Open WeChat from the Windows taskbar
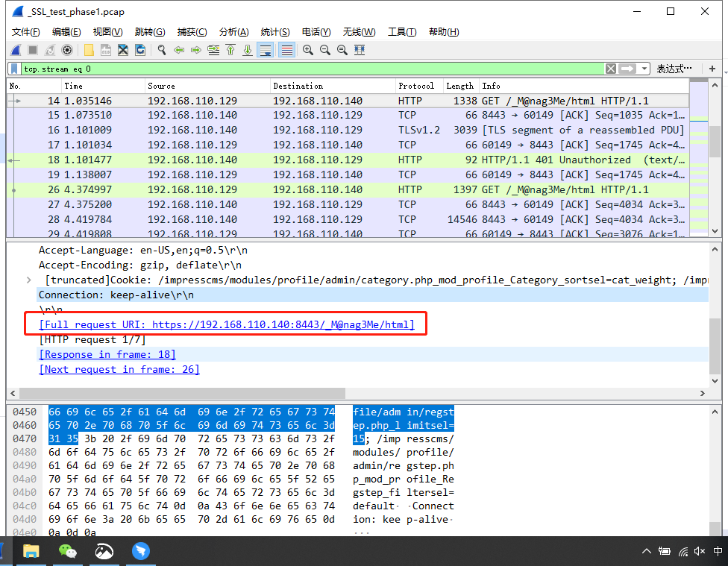The image size is (728, 566). tap(68, 551)
